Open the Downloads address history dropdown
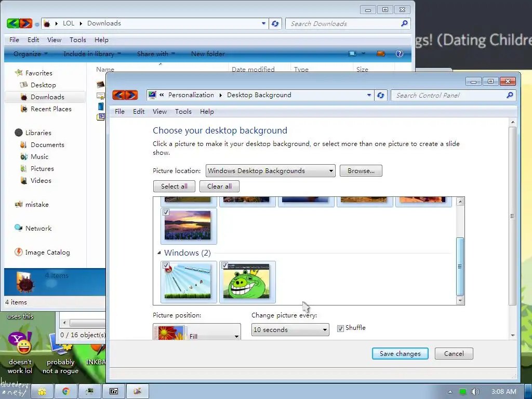This screenshot has height=399, width=532. [x=263, y=23]
